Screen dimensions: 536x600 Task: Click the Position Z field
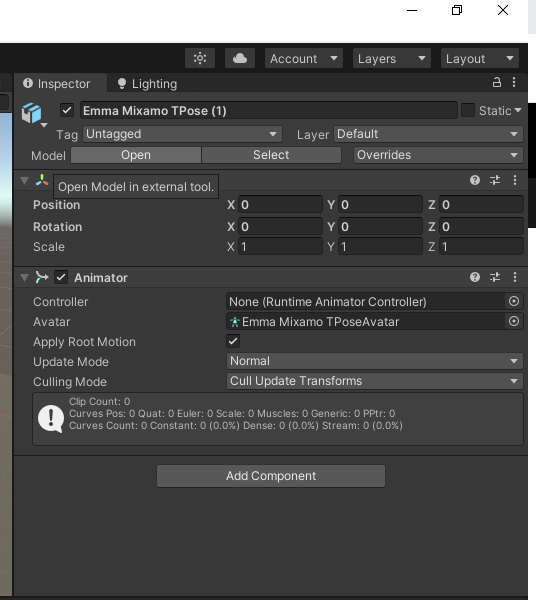[481, 205]
